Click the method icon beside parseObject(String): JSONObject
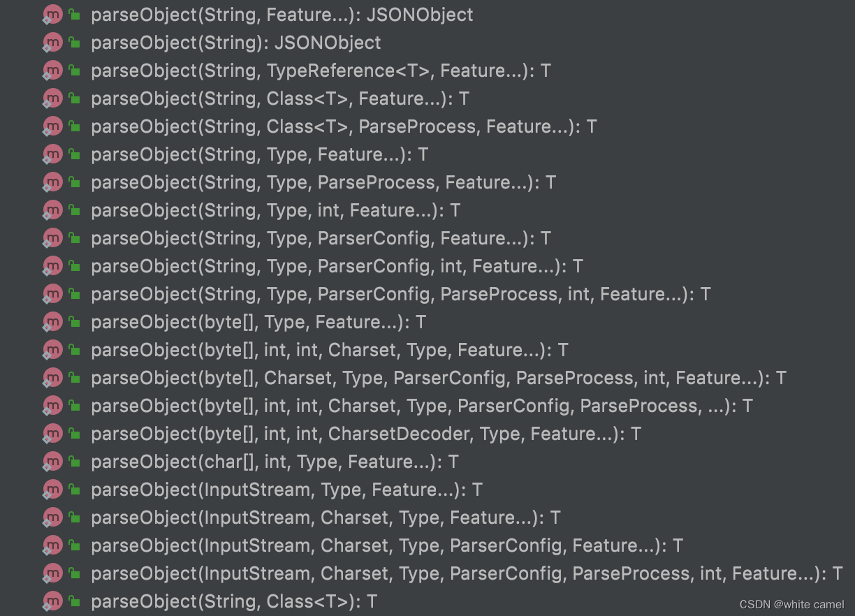The height and width of the screenshot is (616, 855). [53, 42]
